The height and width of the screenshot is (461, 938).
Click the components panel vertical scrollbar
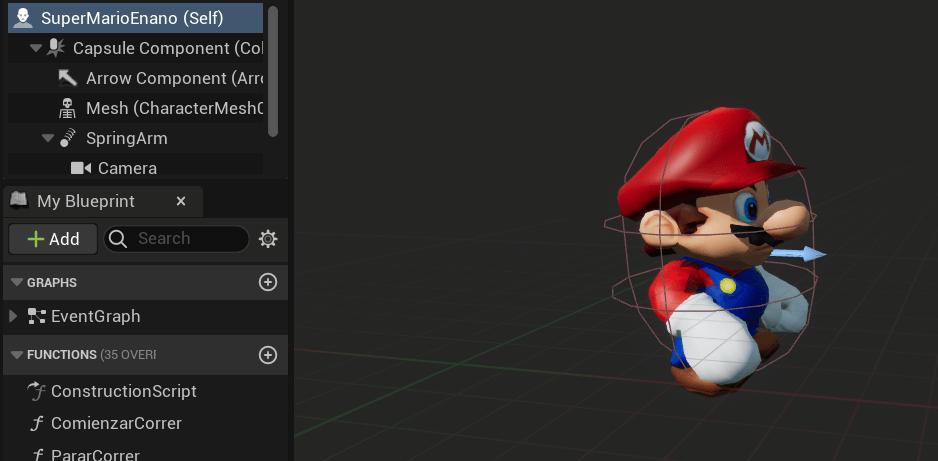tap(273, 72)
